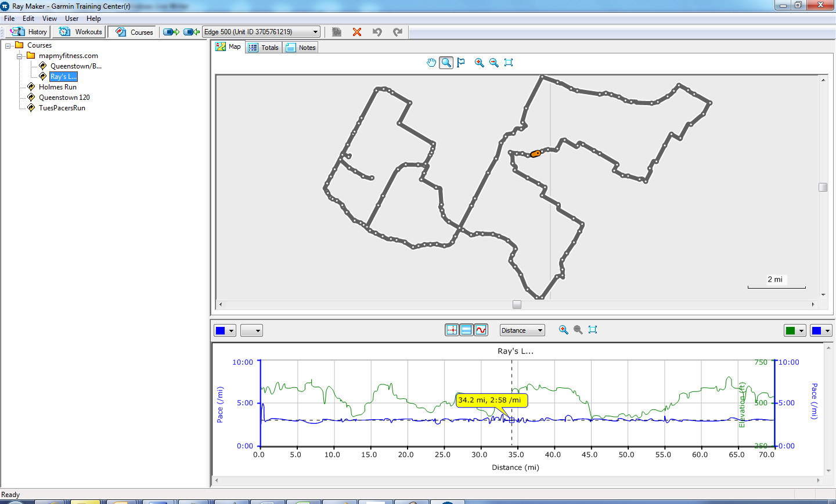Open the blue left-axis series dropdown
This screenshot has width=836, height=504.
click(x=225, y=330)
